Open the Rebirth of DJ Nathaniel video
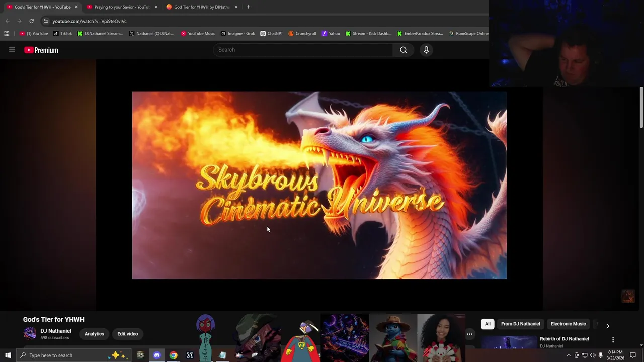This screenshot has width=644, height=362. click(x=564, y=339)
